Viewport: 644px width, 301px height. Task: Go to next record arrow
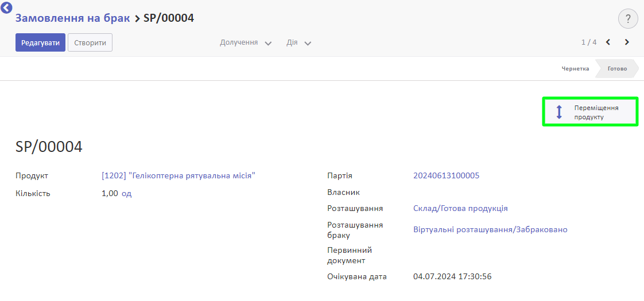[x=627, y=42]
